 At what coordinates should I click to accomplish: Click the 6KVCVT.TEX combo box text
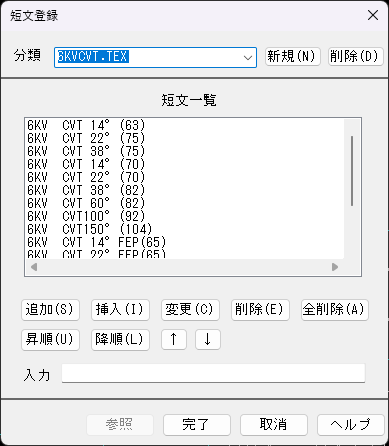(93, 57)
